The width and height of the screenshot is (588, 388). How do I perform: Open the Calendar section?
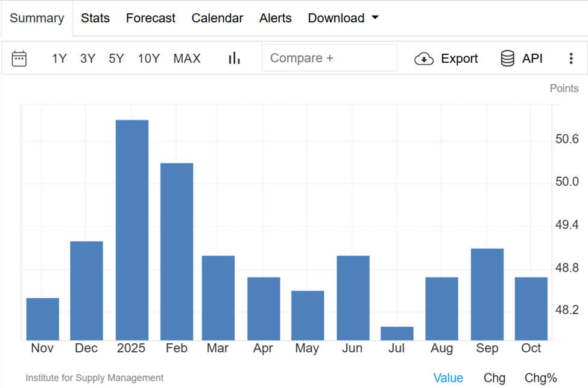click(217, 18)
